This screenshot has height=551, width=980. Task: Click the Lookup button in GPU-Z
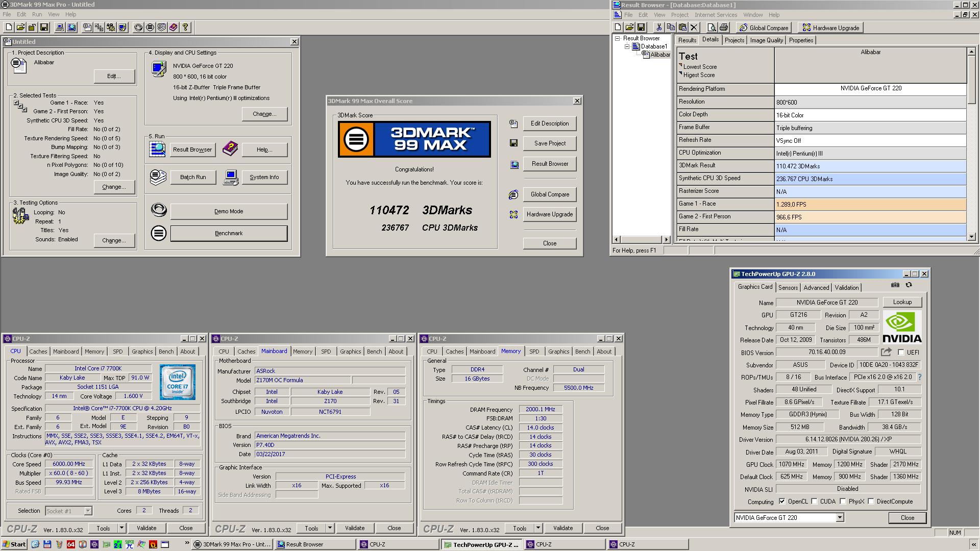(902, 302)
